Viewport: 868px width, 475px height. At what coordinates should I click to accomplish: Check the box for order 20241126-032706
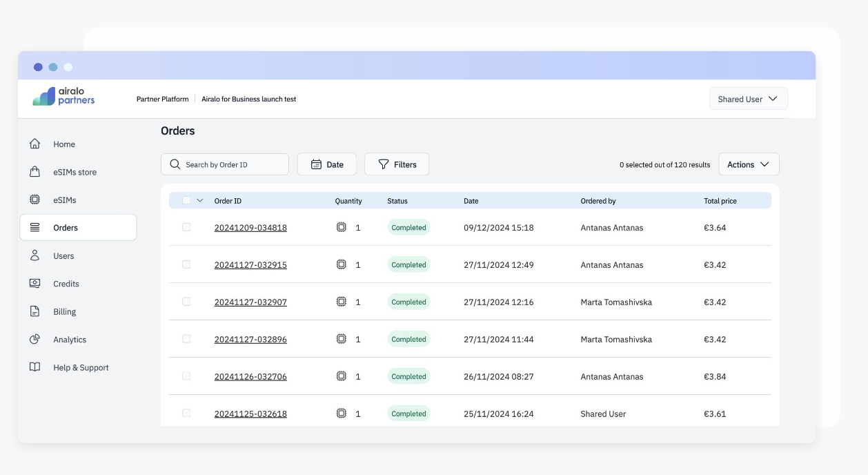click(x=186, y=376)
